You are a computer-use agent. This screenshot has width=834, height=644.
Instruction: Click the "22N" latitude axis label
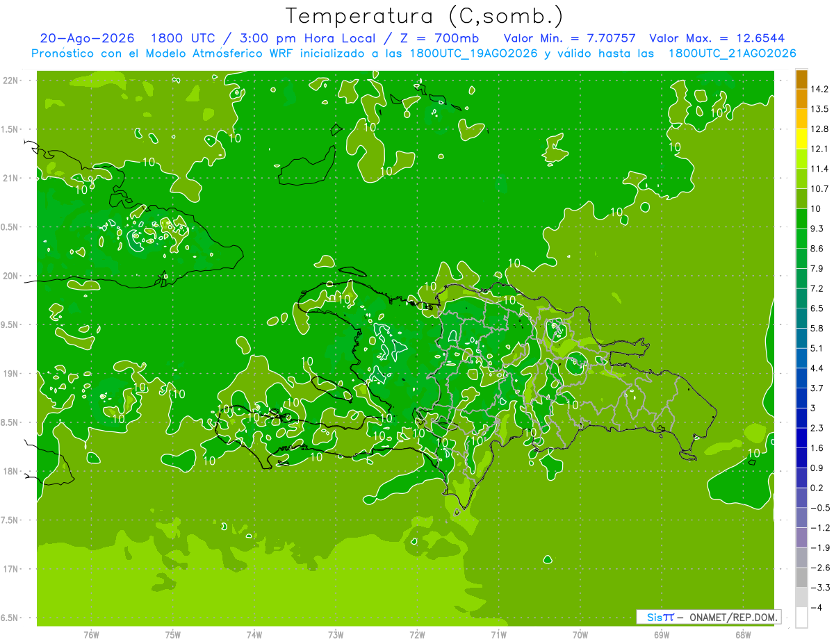pos(11,81)
